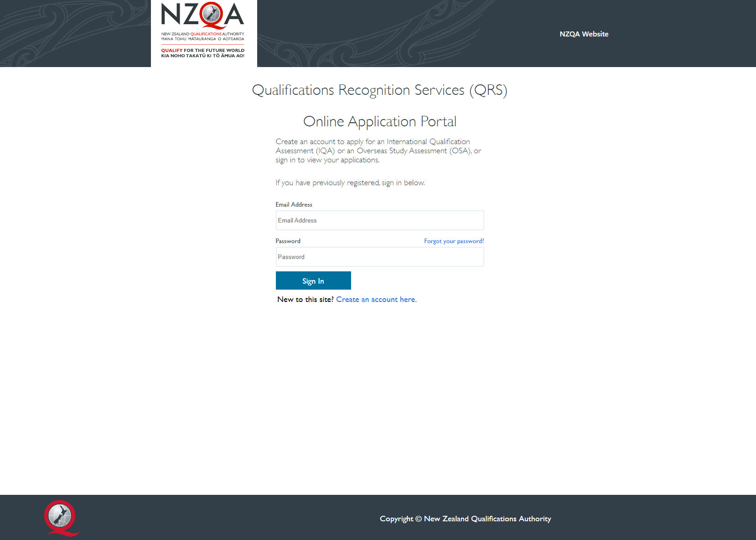
Task: Click the Sign In button
Action: coord(313,280)
